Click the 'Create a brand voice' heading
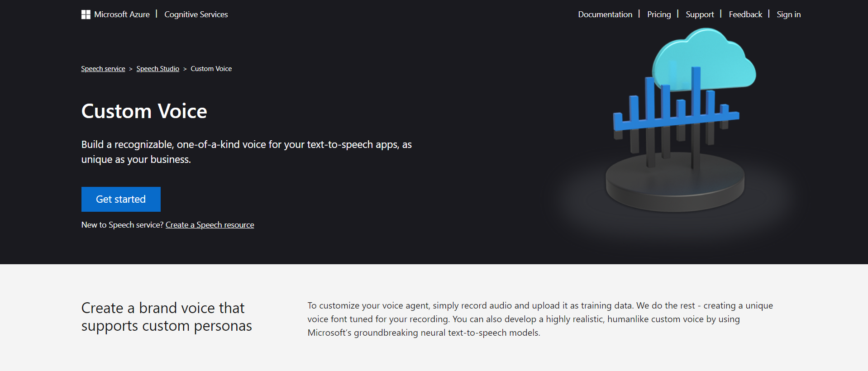The height and width of the screenshot is (371, 868). tap(166, 317)
